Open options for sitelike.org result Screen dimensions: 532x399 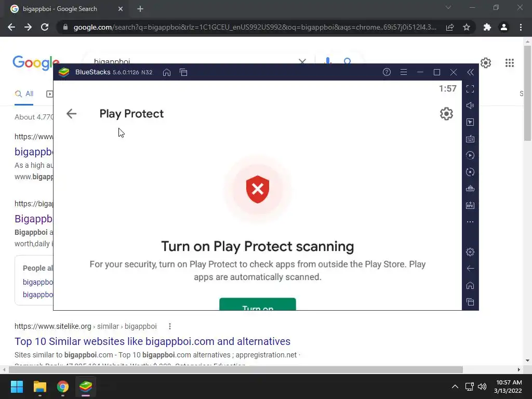point(170,326)
